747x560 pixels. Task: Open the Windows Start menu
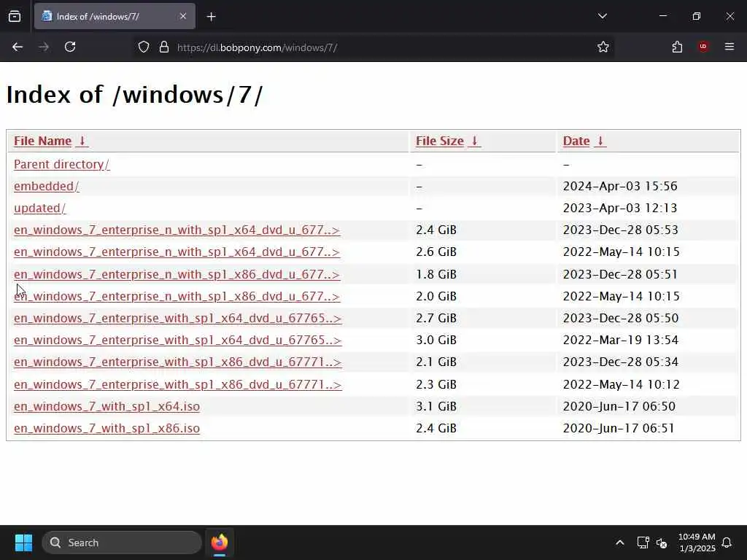23,542
